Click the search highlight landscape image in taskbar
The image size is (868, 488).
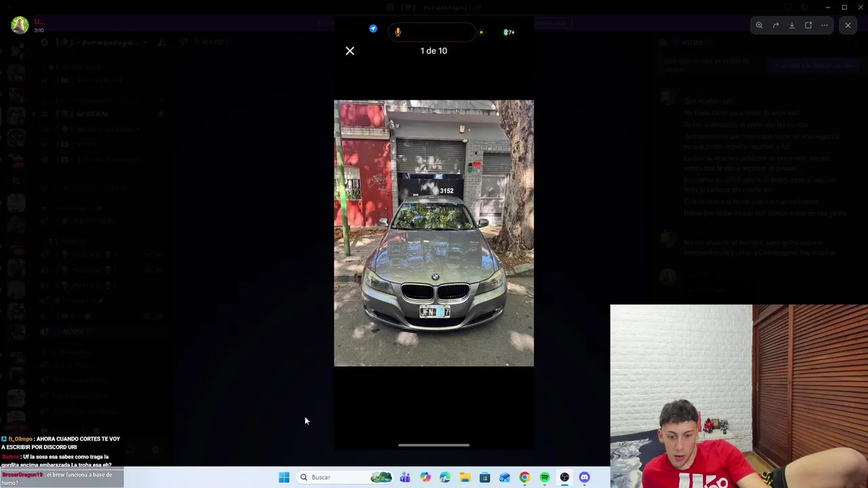tap(381, 477)
